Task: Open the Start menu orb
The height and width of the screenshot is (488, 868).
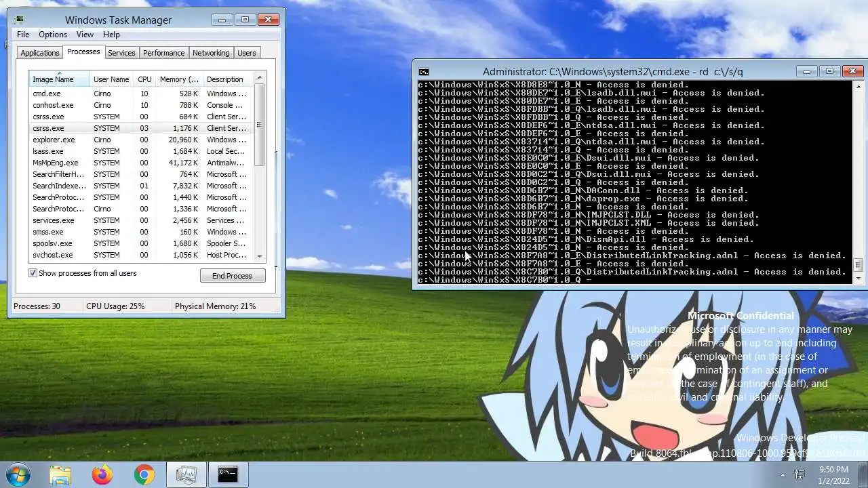Action: (17, 474)
